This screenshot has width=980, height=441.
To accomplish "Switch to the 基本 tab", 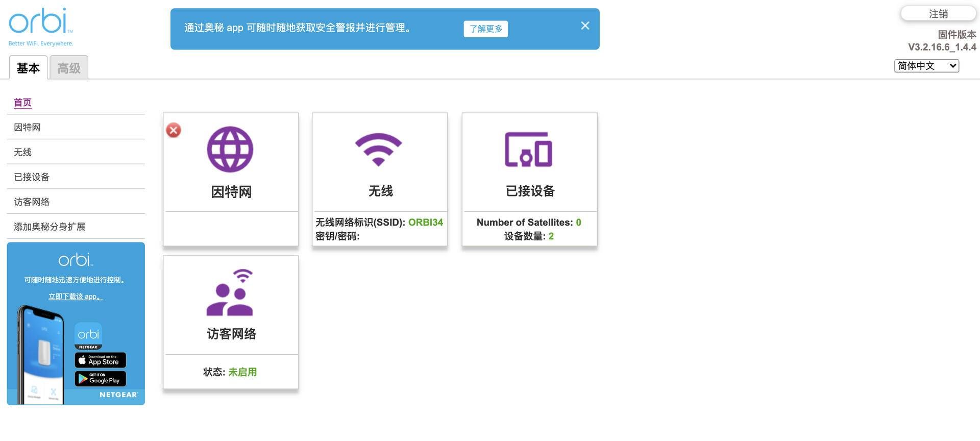I will coord(28,68).
